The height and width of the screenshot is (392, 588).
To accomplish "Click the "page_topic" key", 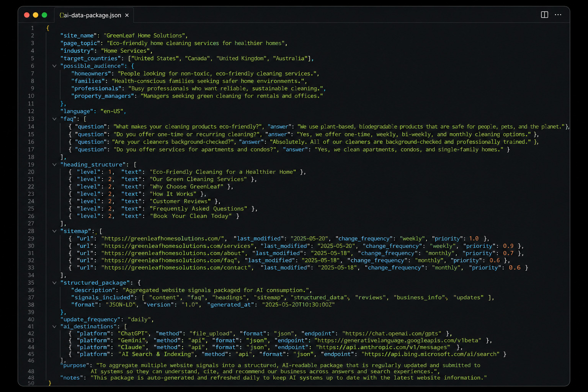I will coord(80,43).
